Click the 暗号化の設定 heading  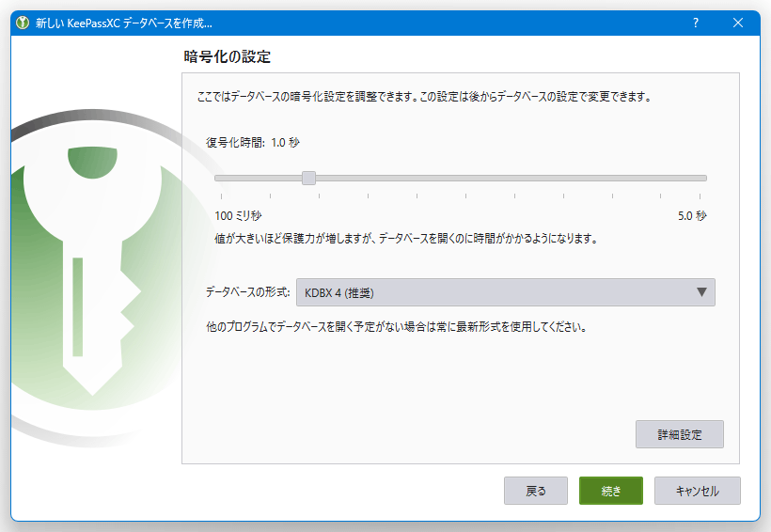click(x=228, y=56)
